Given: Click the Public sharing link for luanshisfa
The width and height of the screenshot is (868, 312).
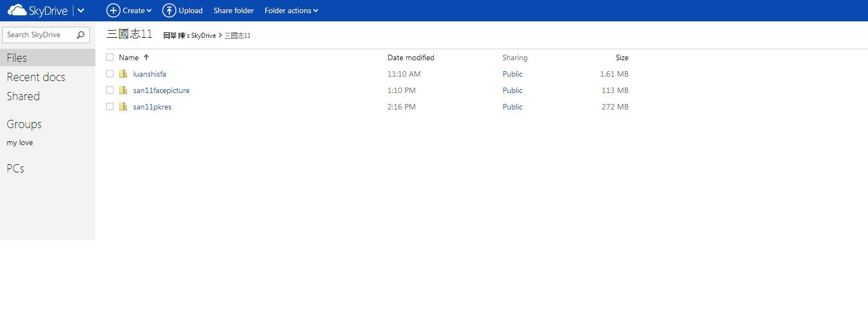Looking at the screenshot, I should pos(512,74).
